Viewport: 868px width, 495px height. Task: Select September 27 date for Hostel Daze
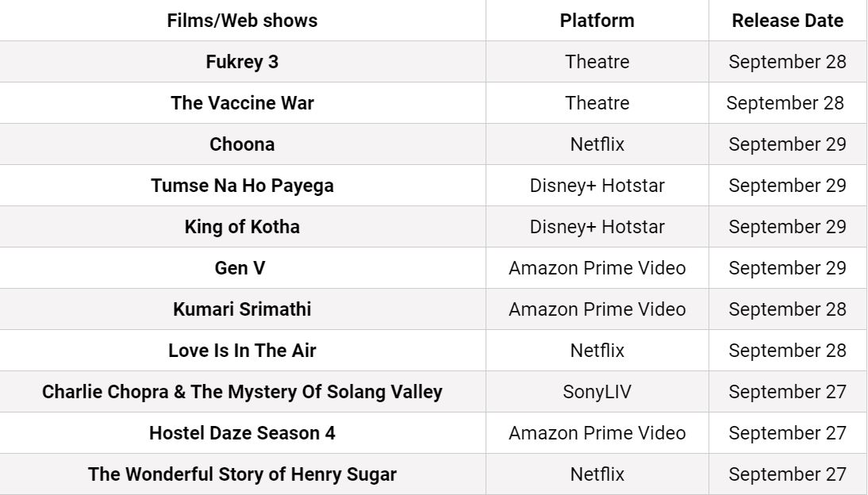pos(787,433)
